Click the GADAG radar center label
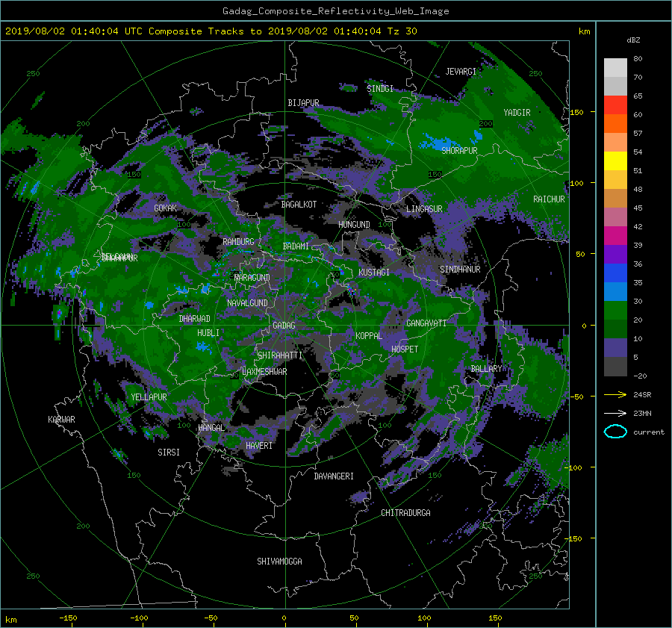The width and height of the screenshot is (672, 628). pos(284,326)
